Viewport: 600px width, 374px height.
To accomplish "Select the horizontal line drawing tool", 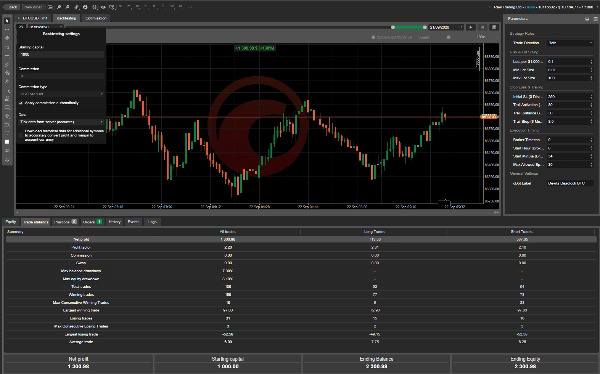I will point(7,56).
